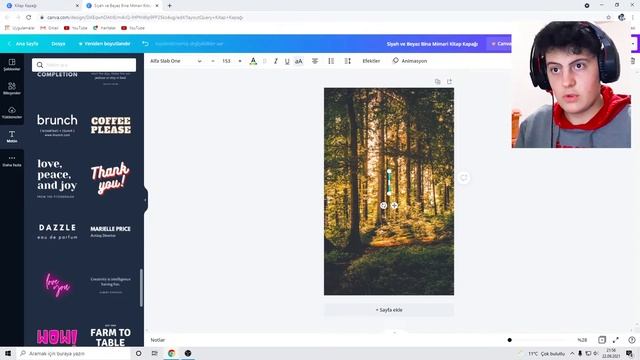This screenshot has width=640, height=360.
Task: Open the letter and line spacing control
Action: click(347, 61)
